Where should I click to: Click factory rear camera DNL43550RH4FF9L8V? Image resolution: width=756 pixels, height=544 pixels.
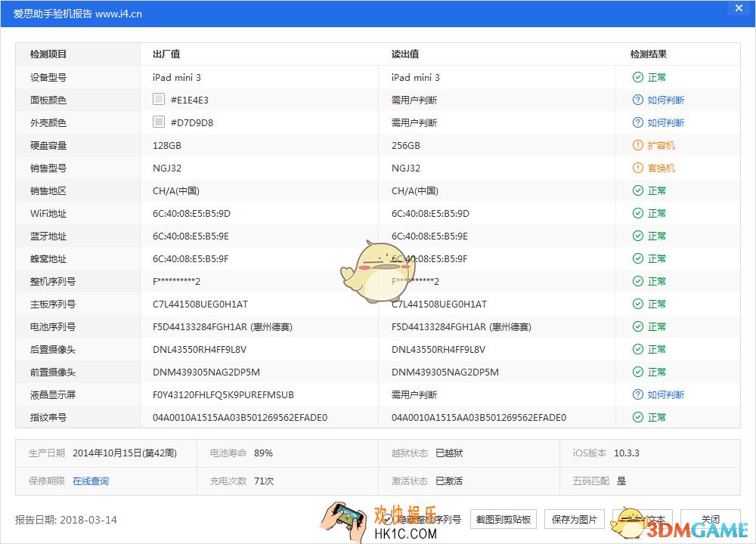(x=200, y=349)
